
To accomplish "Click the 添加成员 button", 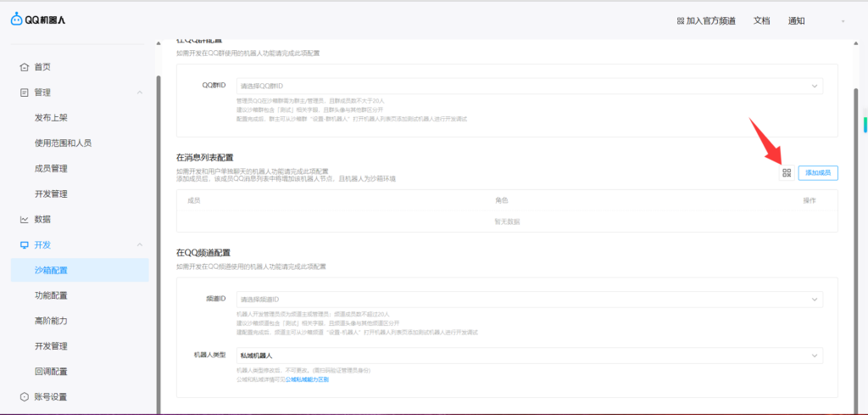I will (x=817, y=173).
